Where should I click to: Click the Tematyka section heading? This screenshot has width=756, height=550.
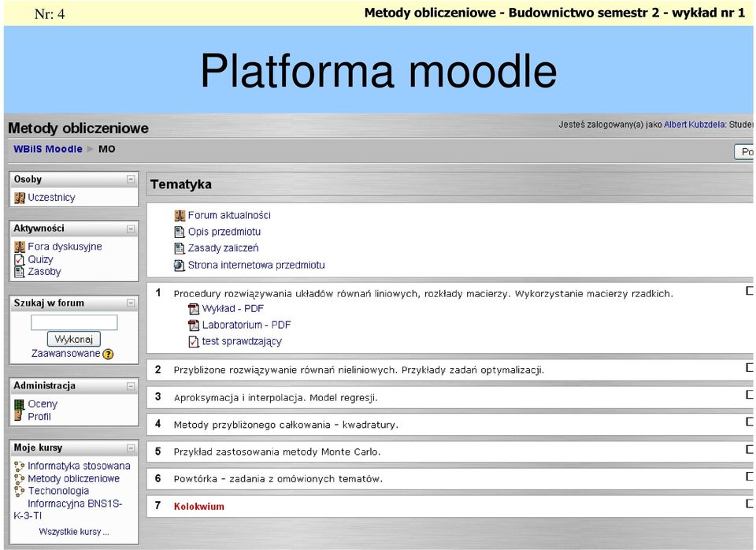181,184
